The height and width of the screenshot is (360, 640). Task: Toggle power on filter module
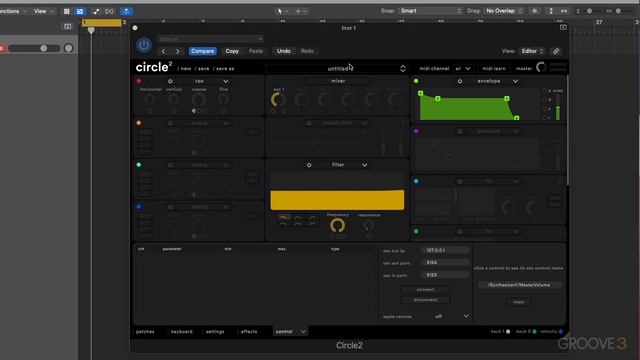pyautogui.click(x=309, y=165)
